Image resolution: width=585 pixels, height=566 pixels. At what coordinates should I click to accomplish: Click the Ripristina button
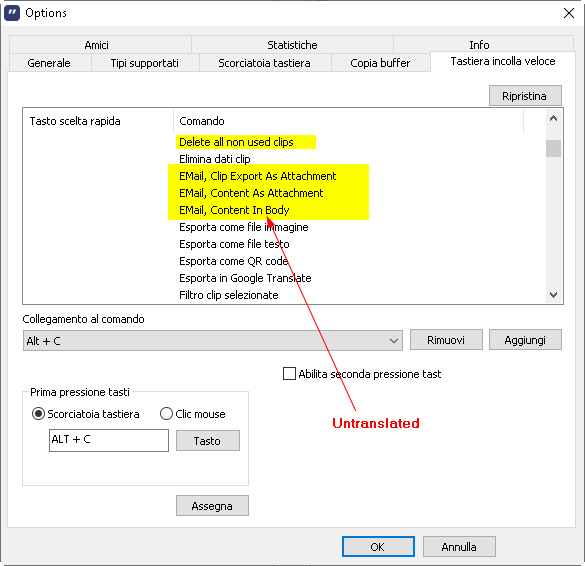tap(525, 96)
